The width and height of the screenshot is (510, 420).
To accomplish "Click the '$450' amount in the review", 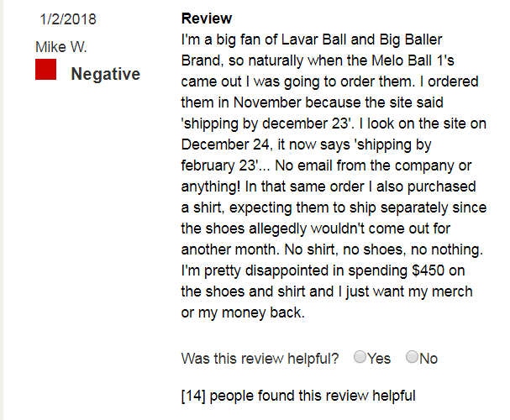I will click(428, 270).
